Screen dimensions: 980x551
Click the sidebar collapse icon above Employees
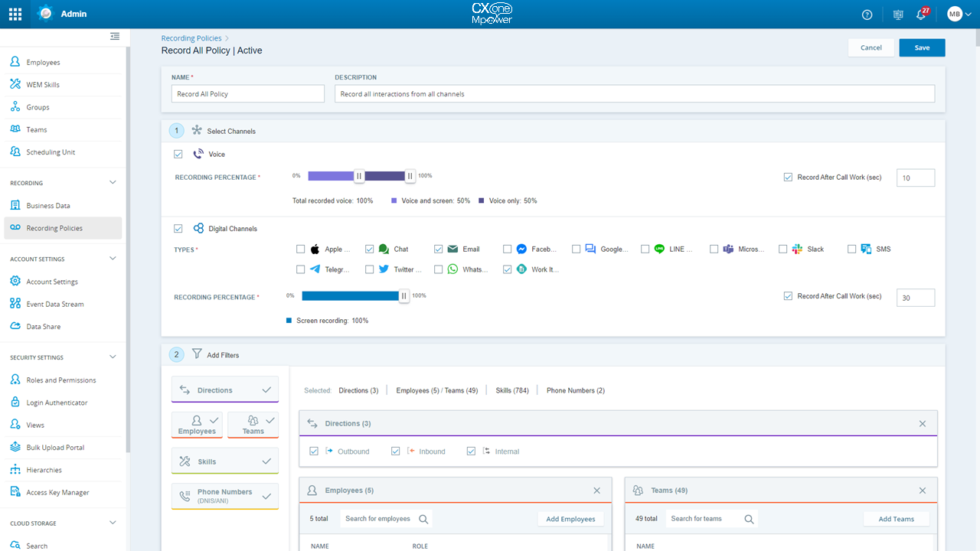coord(114,36)
